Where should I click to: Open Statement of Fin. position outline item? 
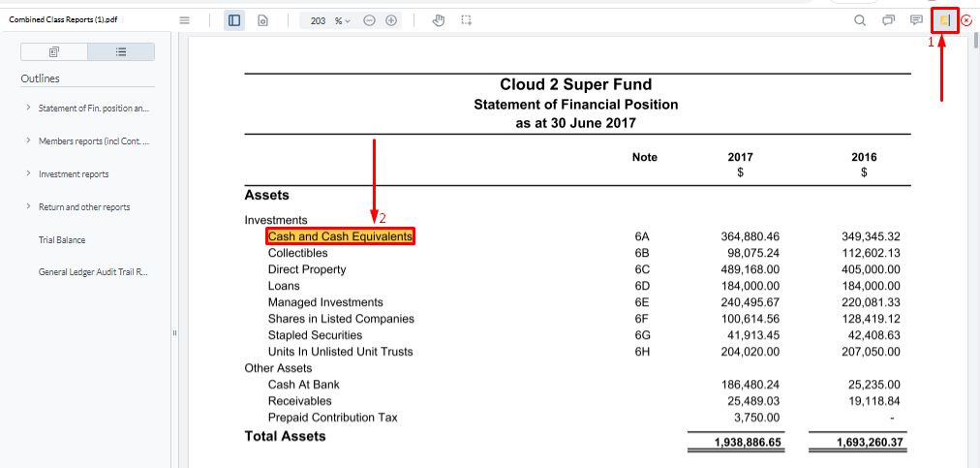[x=94, y=109]
